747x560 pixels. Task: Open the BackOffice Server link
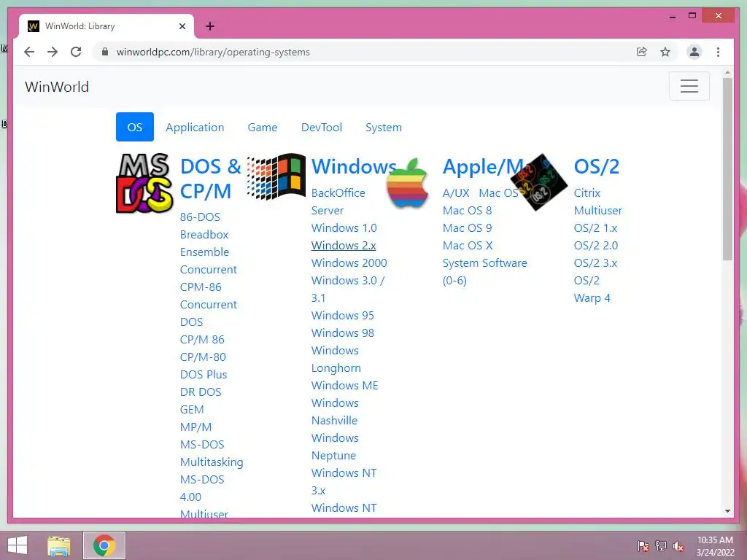tap(338, 201)
